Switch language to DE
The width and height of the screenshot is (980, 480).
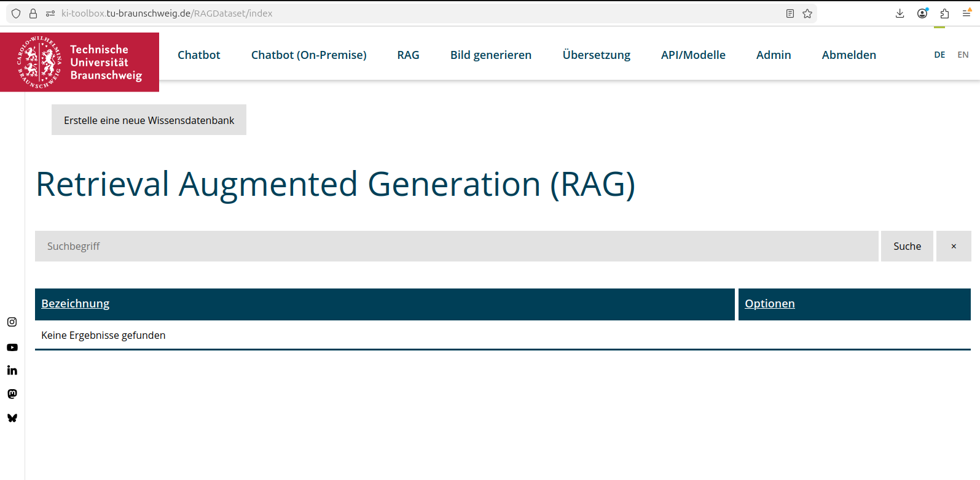tap(939, 55)
